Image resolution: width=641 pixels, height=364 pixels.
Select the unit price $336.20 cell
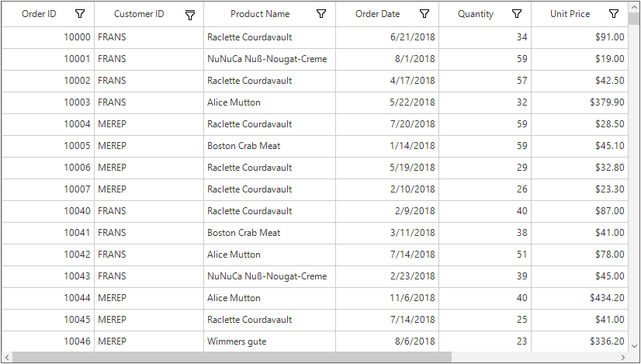point(580,341)
